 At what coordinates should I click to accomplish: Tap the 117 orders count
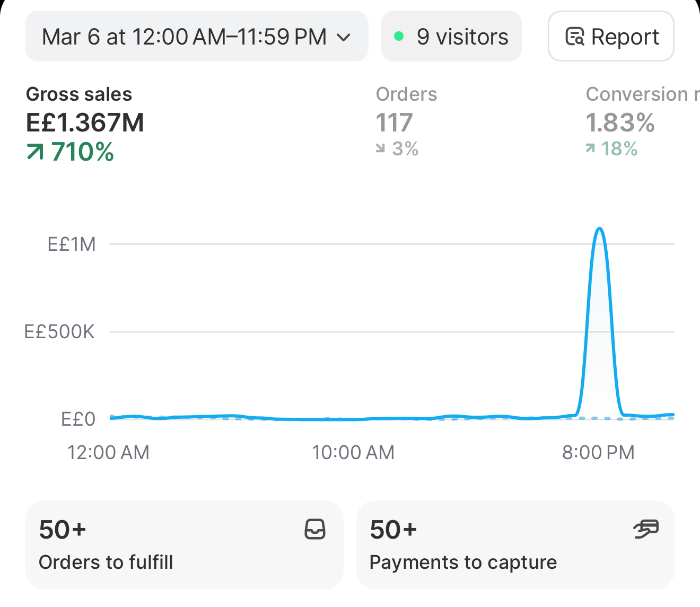(x=394, y=123)
